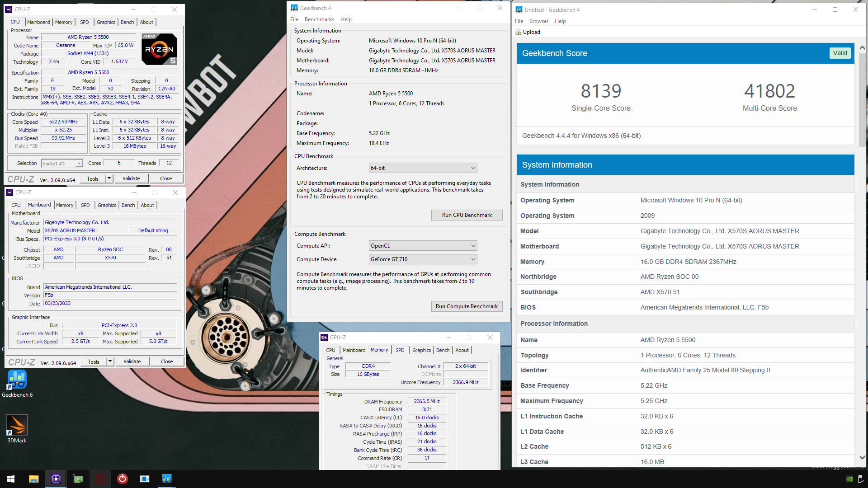The width and height of the screenshot is (868, 488).
Task: Open File Explorer from taskbar
Action: (x=33, y=479)
